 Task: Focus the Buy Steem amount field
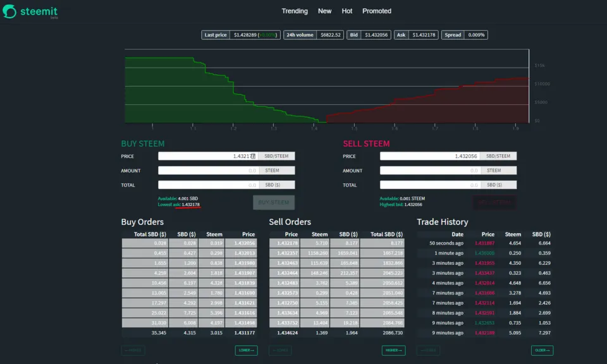(208, 171)
